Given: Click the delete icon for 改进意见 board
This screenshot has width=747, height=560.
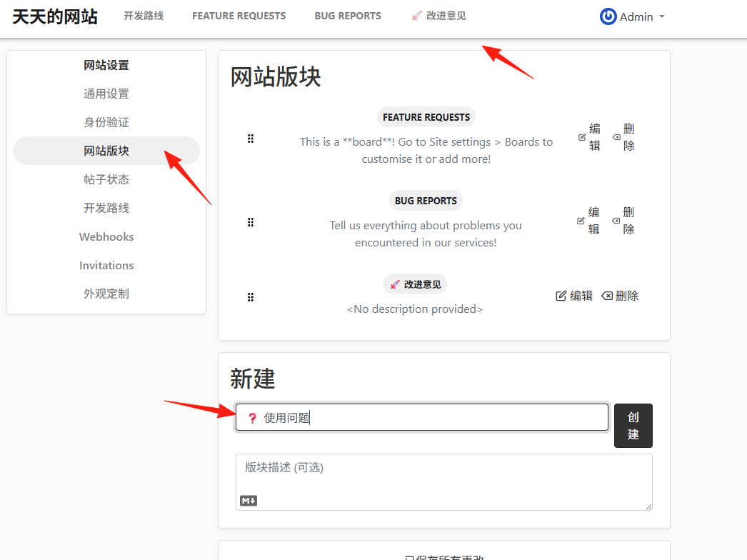Looking at the screenshot, I should [607, 296].
